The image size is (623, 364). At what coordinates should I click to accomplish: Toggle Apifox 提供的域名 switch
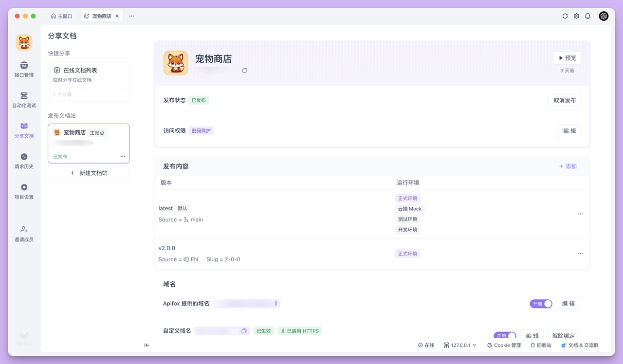click(541, 304)
